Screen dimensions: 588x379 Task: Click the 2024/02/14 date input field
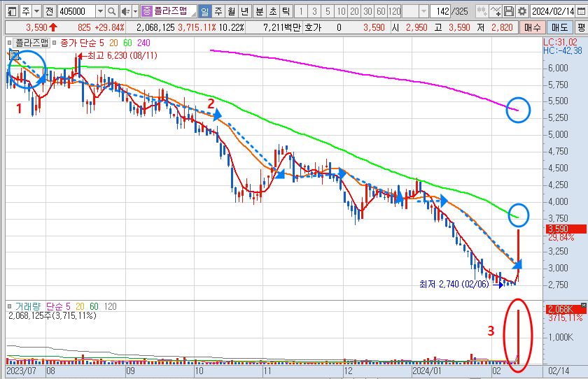[554, 12]
